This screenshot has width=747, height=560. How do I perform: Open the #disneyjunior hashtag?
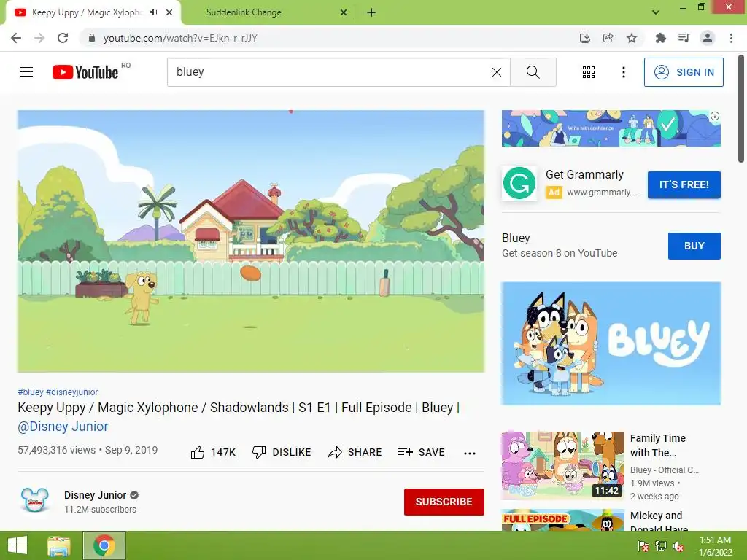pyautogui.click(x=72, y=392)
